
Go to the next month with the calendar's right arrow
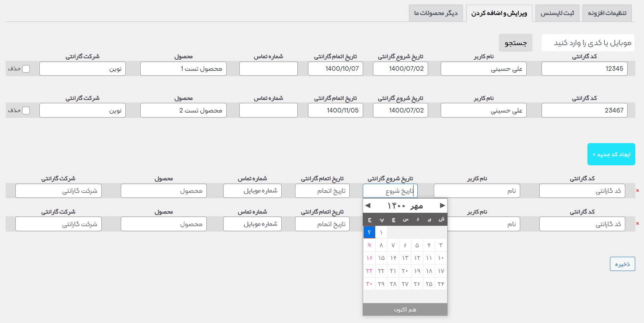[442, 206]
